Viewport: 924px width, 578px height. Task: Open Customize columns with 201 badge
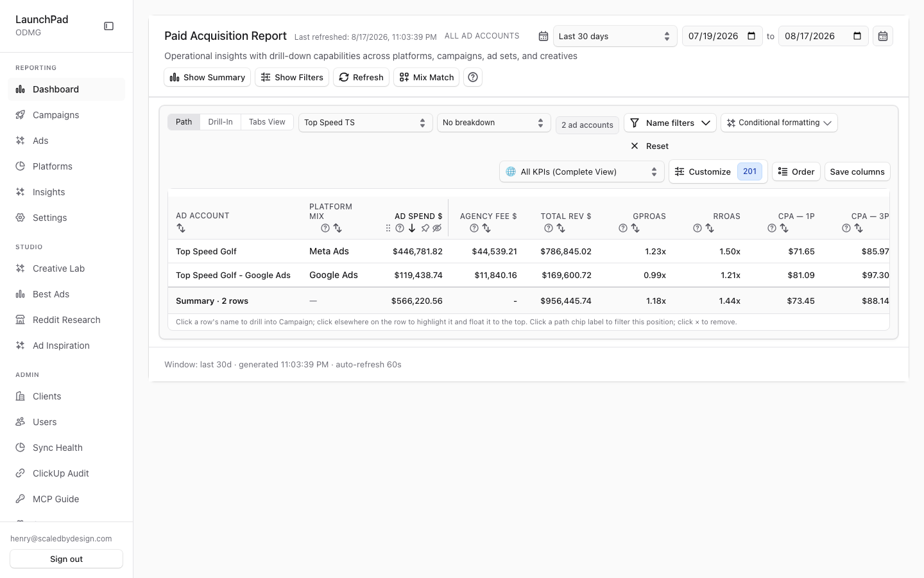(718, 171)
